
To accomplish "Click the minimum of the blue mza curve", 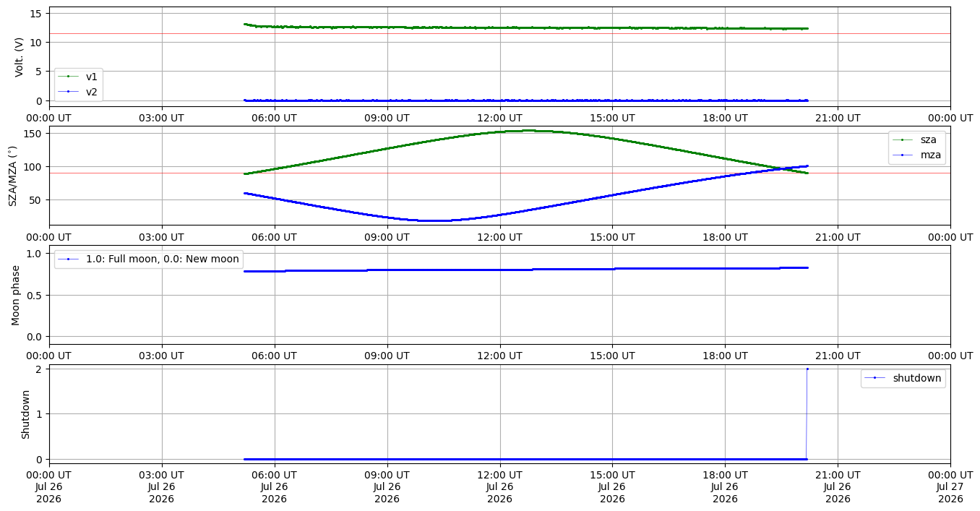I will coord(436,220).
